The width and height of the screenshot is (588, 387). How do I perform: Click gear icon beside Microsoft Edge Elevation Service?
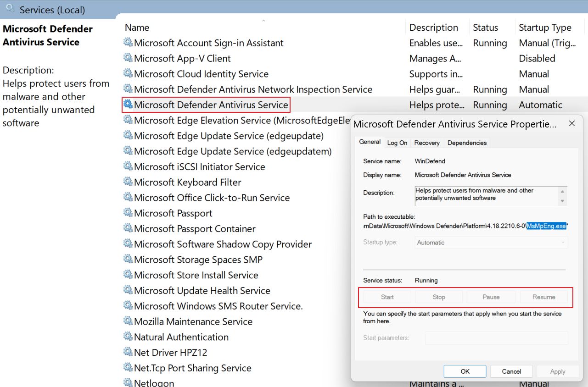pyautogui.click(x=128, y=120)
